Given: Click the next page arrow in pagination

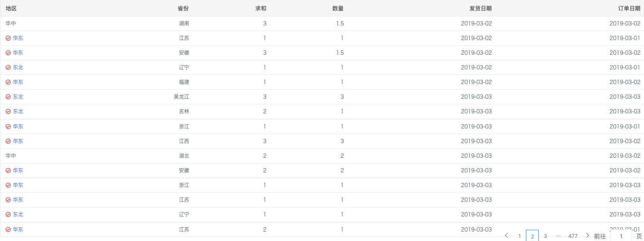Looking at the screenshot, I should [x=587, y=236].
